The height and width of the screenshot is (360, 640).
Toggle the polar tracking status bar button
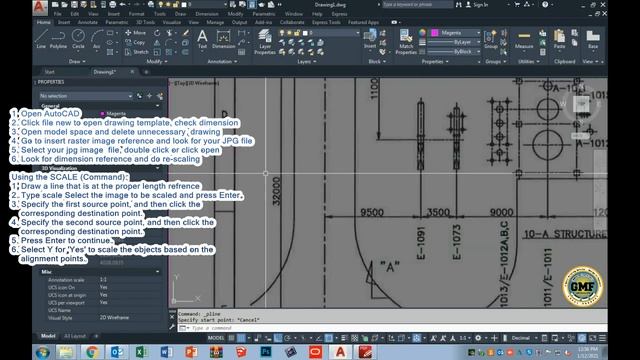pos(288,338)
